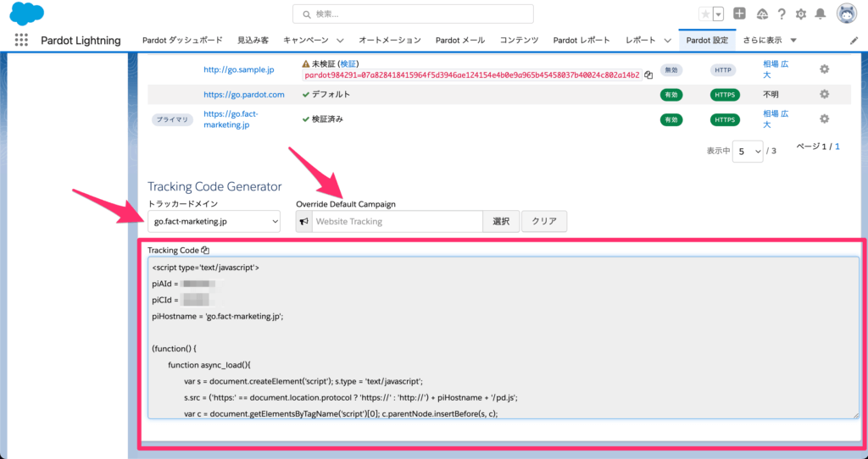Click the 無効 status badge
This screenshot has height=459, width=868.
[x=671, y=69]
